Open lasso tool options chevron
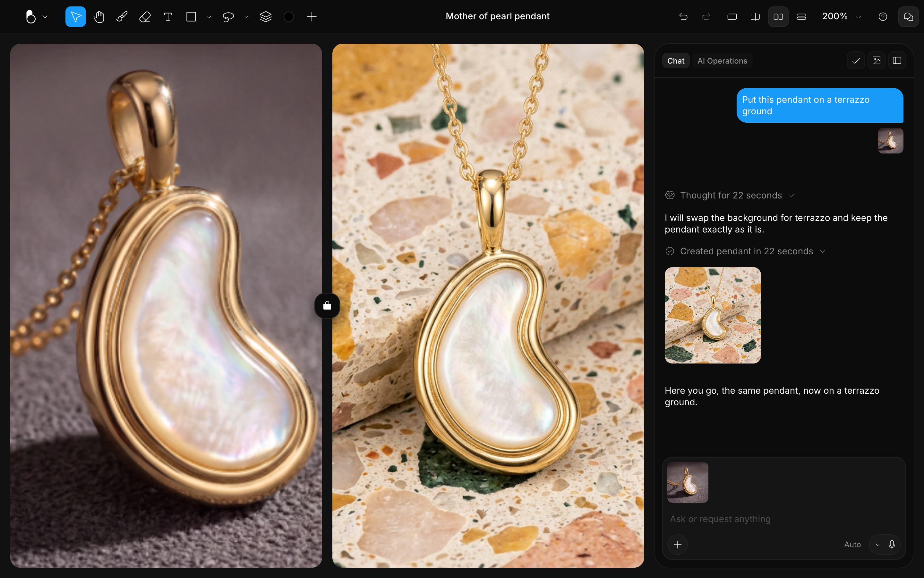This screenshot has width=924, height=578. point(246,17)
